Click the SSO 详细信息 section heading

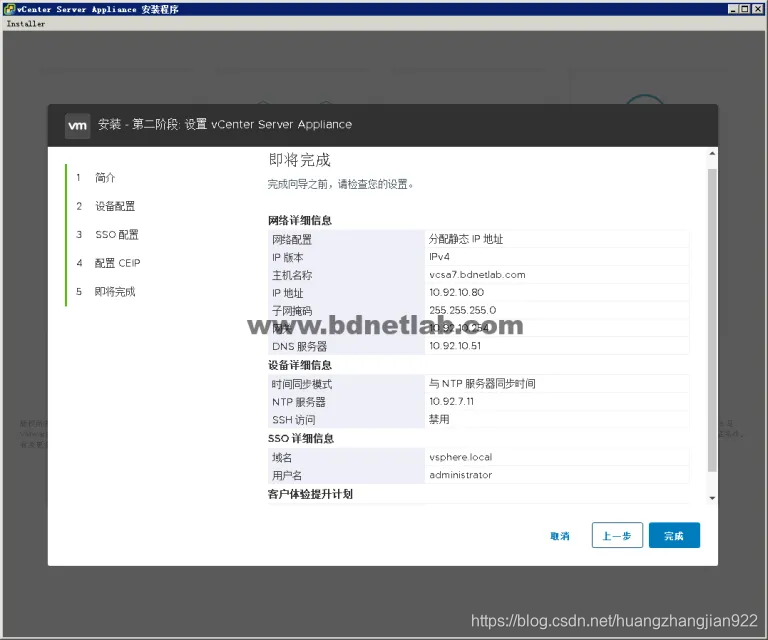(301, 438)
